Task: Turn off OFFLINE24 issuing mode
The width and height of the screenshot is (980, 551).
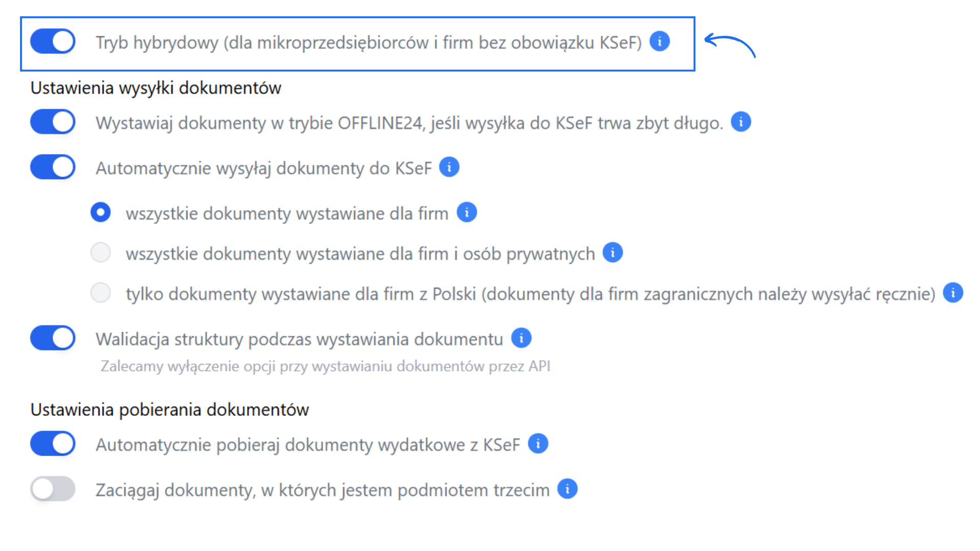Action: click(52, 121)
